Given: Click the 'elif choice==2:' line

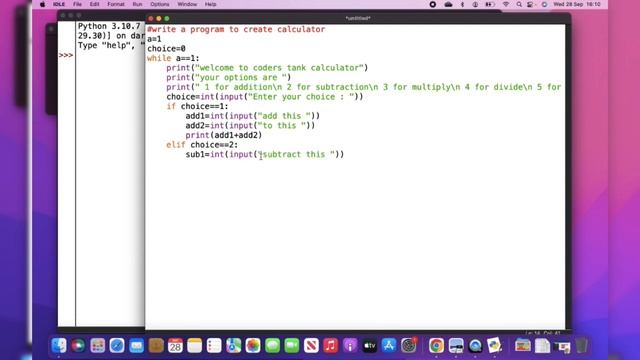Looking at the screenshot, I should 202,145.
